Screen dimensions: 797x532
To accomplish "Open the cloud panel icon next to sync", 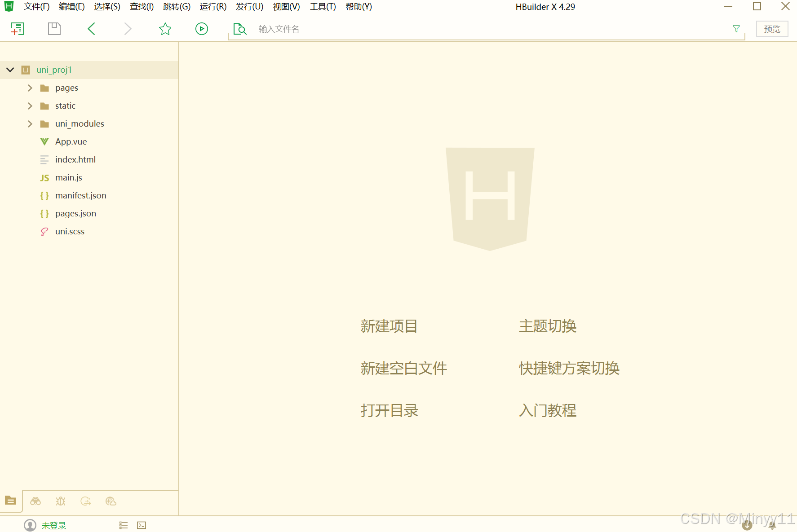I will click(x=111, y=501).
